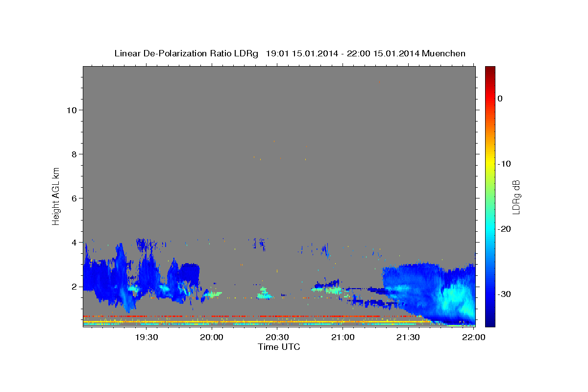Click the 19:30 time tick label
The height and width of the screenshot is (392, 588).
[x=147, y=337]
